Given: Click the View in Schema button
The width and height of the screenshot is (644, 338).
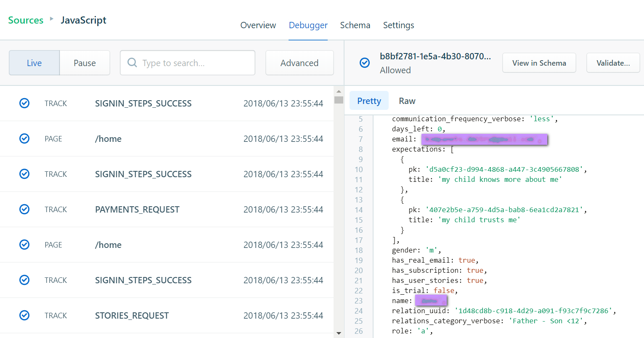Looking at the screenshot, I should [x=539, y=63].
